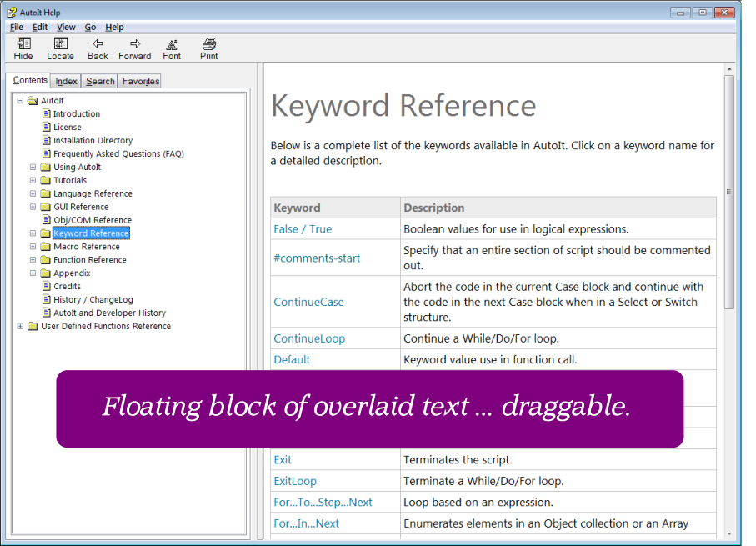The height and width of the screenshot is (546, 756).
Task: Open the ContinueCase keyword link
Action: [308, 303]
